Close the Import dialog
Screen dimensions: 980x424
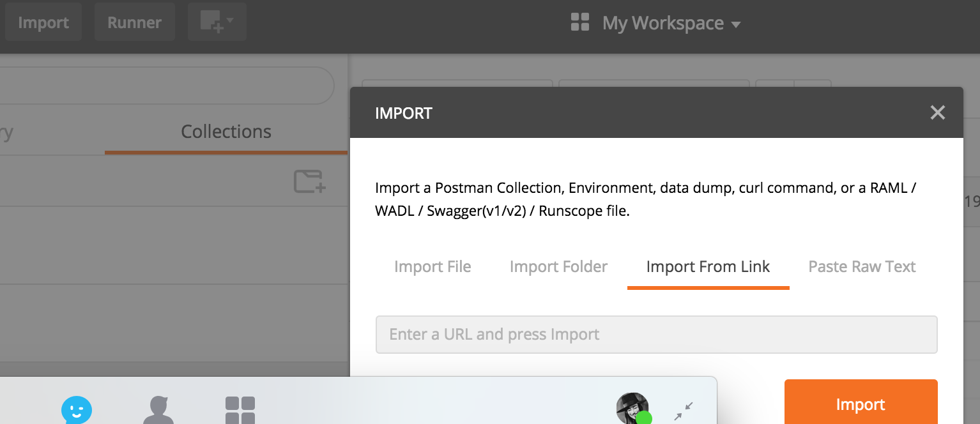coord(937,113)
